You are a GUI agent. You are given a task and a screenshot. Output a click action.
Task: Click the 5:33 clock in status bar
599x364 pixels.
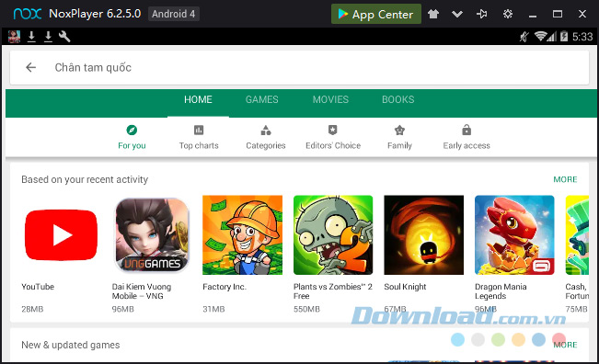582,37
